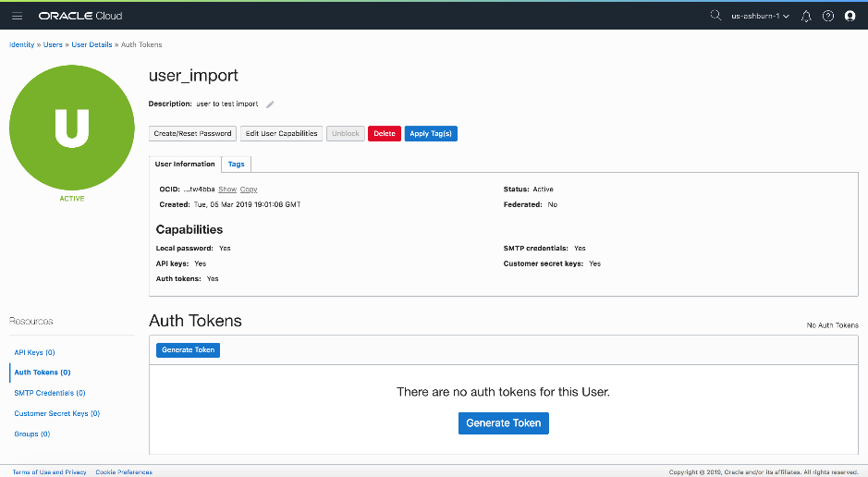Click the ACTIVE label under avatar

pos(72,199)
